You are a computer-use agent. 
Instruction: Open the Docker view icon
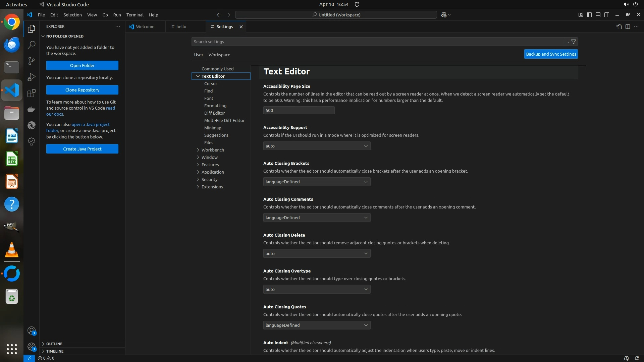coord(32,109)
